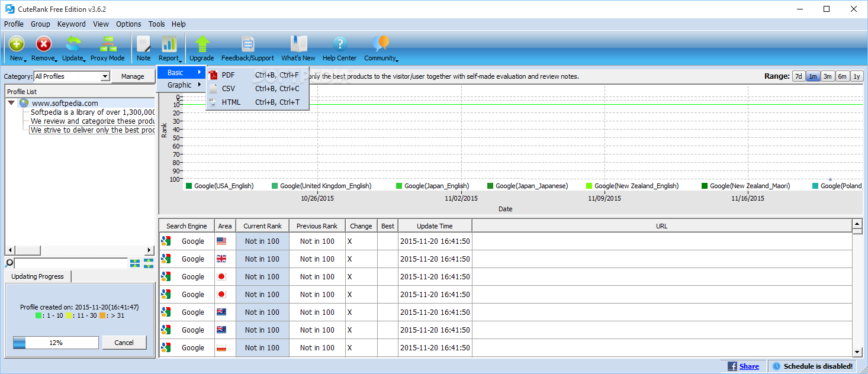
Task: Click the profile list horizontal scrollbar
Action: tap(79, 250)
